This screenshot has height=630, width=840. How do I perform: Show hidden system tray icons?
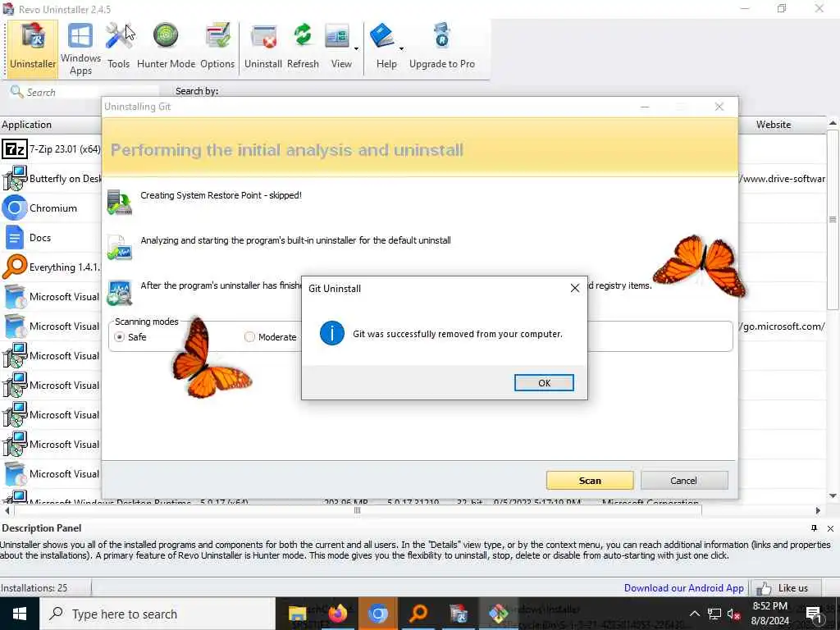coord(694,614)
